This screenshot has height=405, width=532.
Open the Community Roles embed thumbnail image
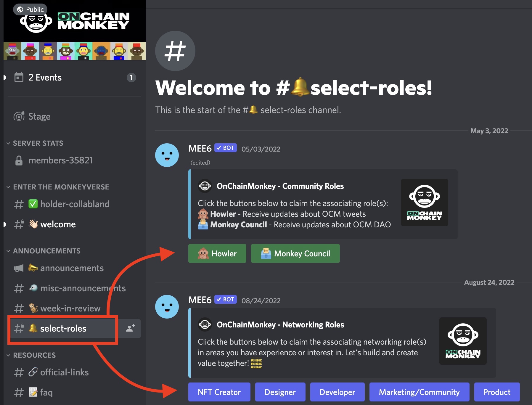click(x=425, y=202)
